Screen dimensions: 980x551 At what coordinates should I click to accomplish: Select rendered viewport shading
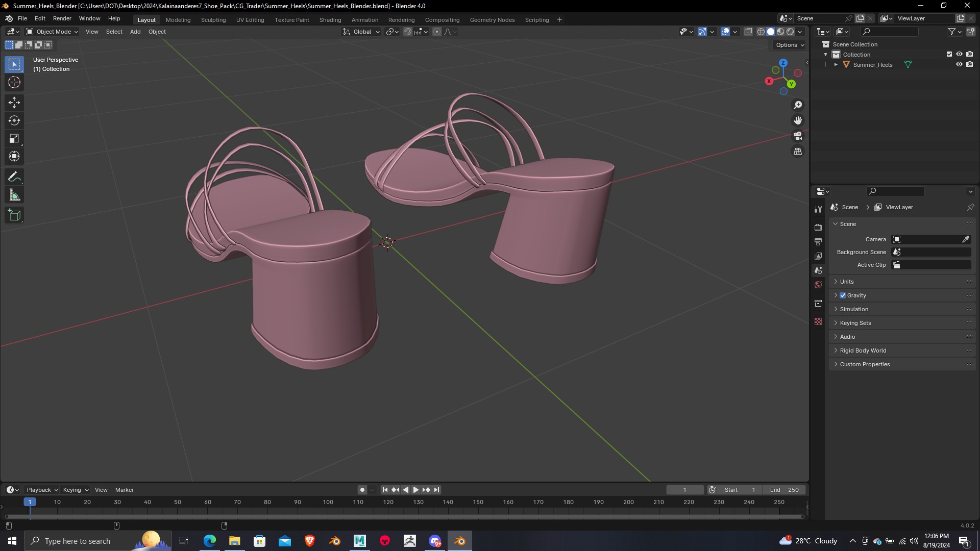tap(790, 32)
